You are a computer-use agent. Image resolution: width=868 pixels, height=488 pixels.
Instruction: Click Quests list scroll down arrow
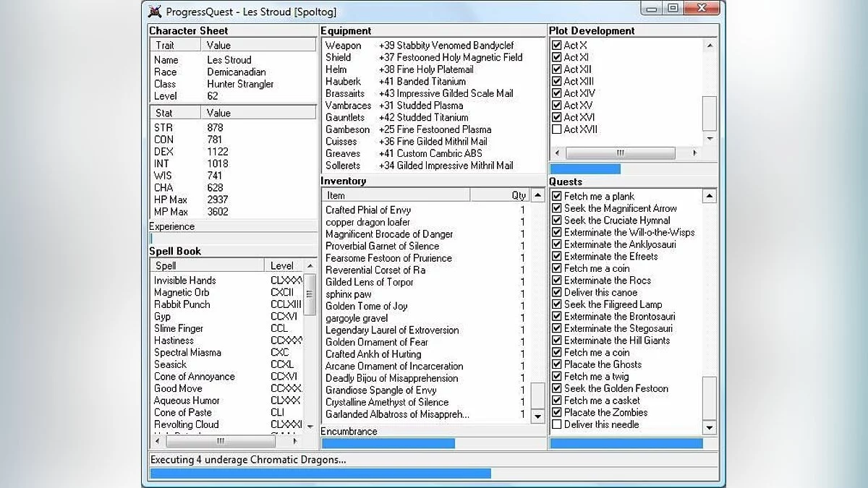click(710, 428)
